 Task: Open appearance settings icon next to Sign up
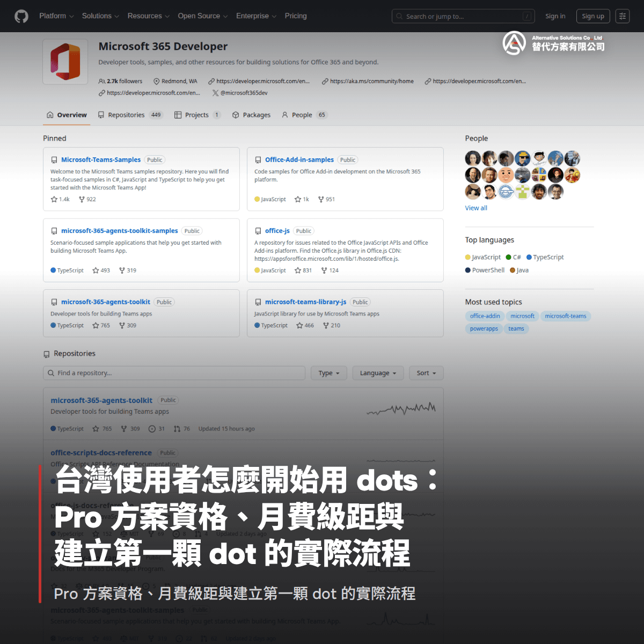623,16
